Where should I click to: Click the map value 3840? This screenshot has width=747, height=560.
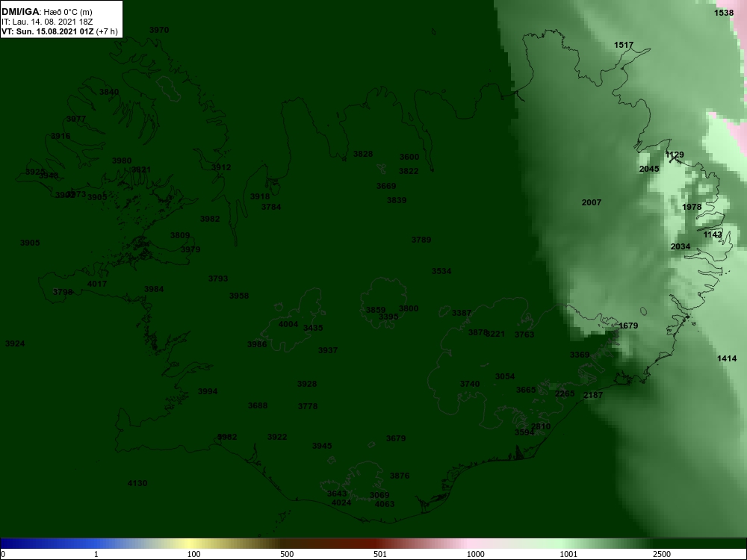[x=109, y=92]
